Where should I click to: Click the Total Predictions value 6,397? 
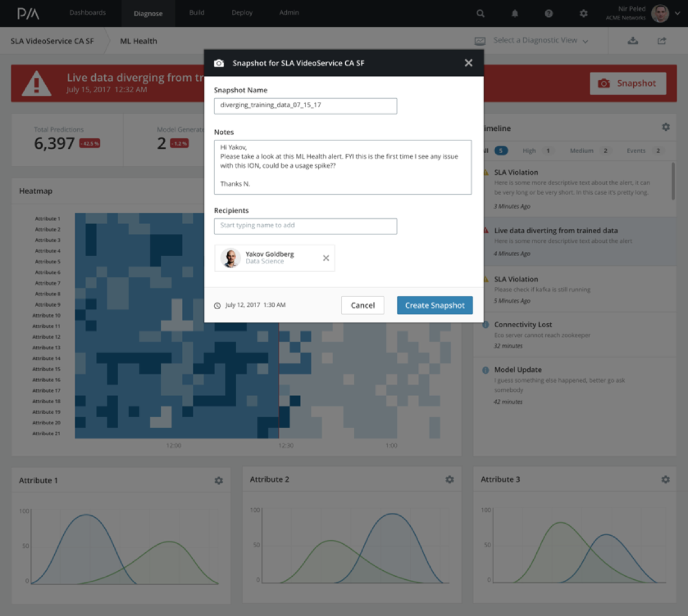(54, 143)
